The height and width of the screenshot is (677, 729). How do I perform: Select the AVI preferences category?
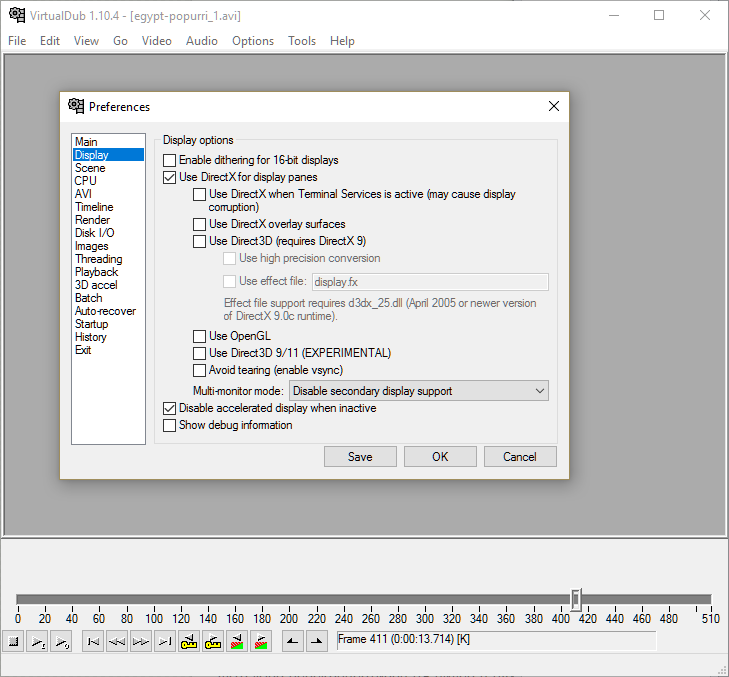108,194
